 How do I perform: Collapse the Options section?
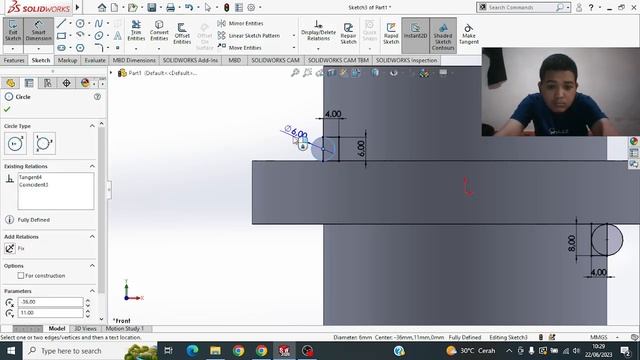[x=92, y=265]
